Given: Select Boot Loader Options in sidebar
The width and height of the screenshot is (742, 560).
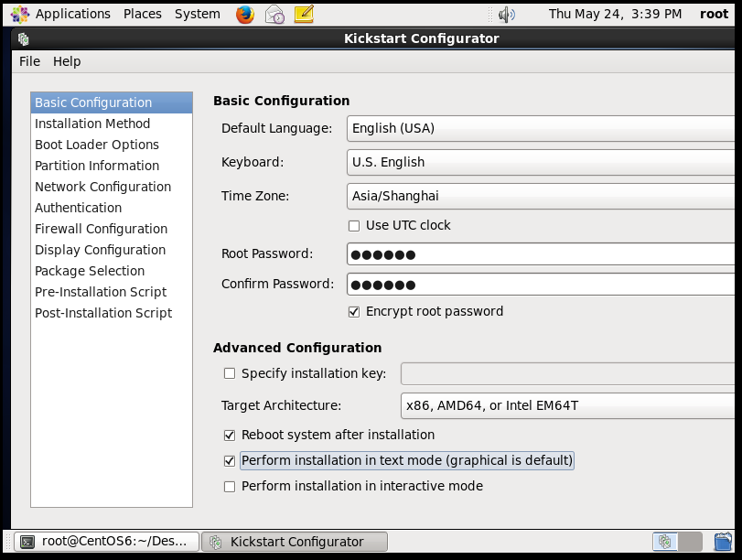Looking at the screenshot, I should point(112,145).
